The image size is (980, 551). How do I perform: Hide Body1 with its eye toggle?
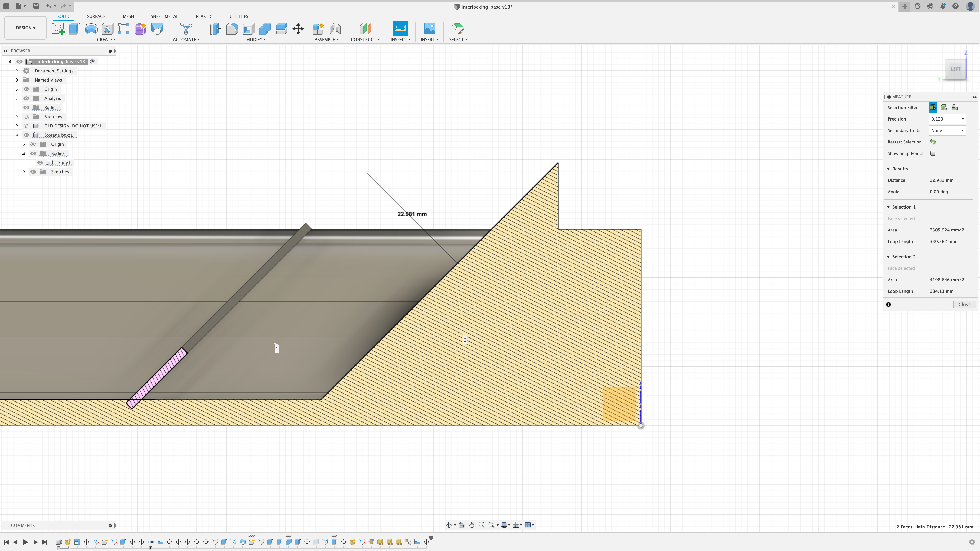(x=40, y=162)
